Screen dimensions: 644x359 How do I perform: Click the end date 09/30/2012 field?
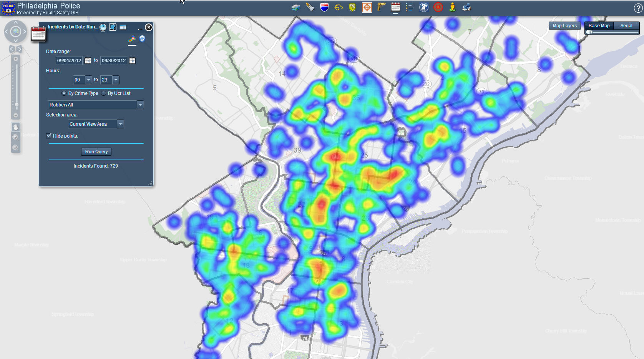click(x=114, y=61)
